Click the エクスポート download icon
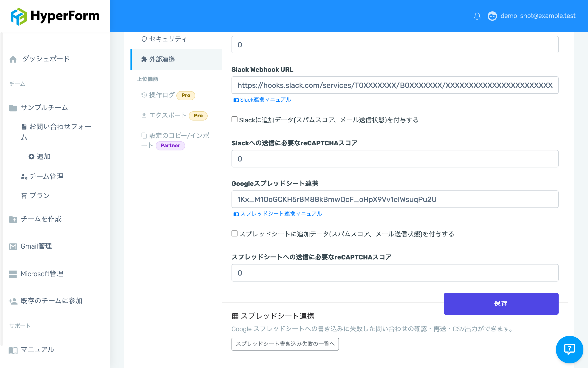Image resolution: width=588 pixels, height=368 pixels. point(144,115)
